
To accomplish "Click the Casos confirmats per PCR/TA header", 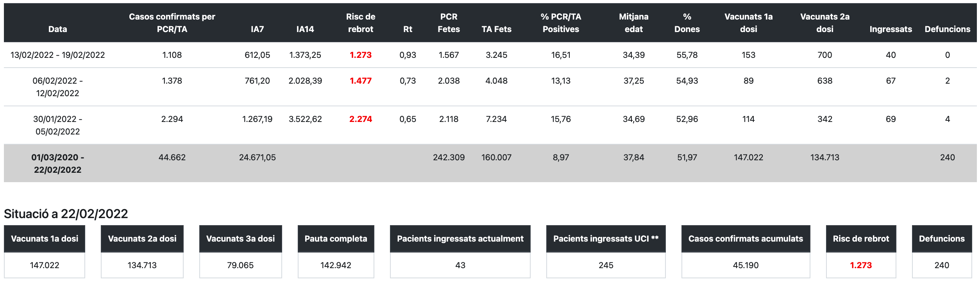I will 172,23.
